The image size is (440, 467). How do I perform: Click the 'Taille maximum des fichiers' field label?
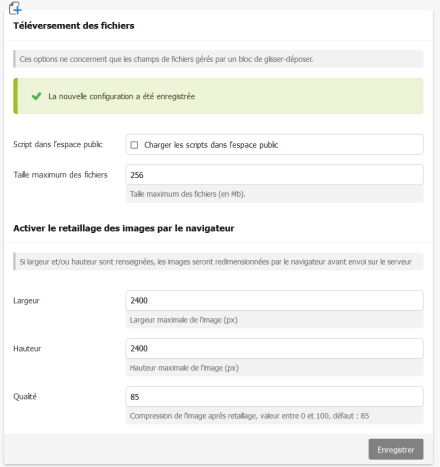[60, 175]
